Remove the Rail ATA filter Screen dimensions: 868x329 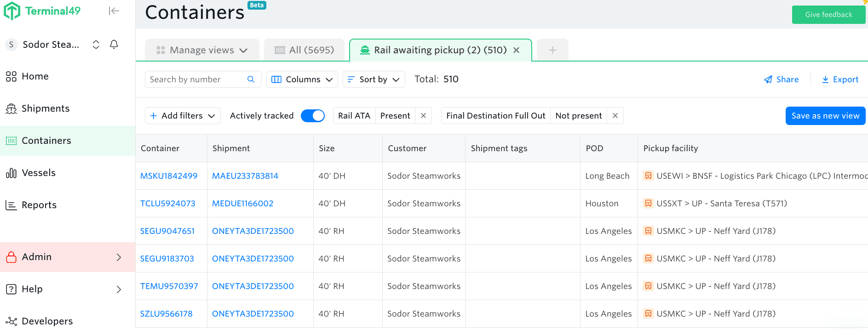[x=423, y=116]
